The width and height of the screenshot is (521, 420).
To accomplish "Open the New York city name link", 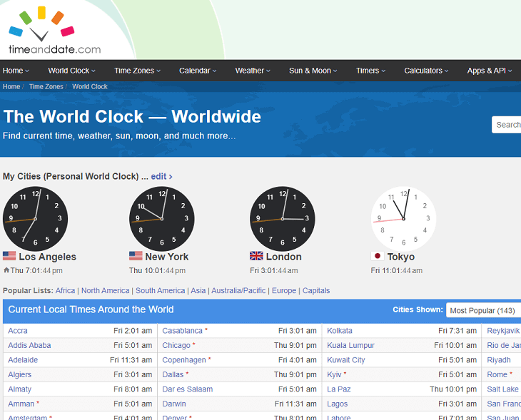I will (x=167, y=257).
